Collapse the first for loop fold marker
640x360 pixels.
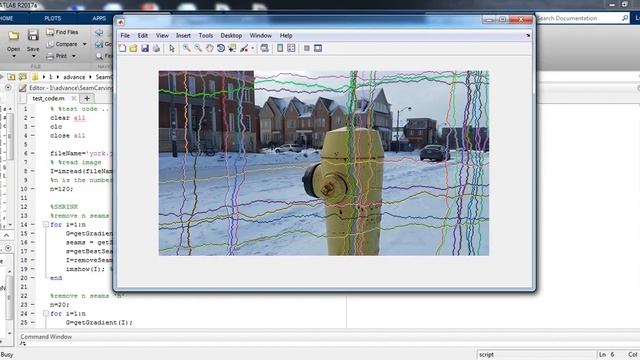click(x=46, y=224)
